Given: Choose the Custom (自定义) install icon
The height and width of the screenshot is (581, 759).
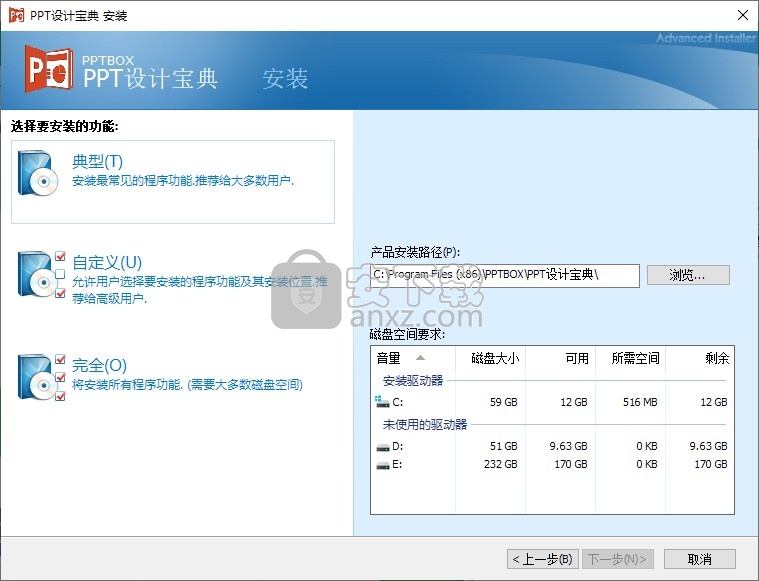Looking at the screenshot, I should point(41,274).
